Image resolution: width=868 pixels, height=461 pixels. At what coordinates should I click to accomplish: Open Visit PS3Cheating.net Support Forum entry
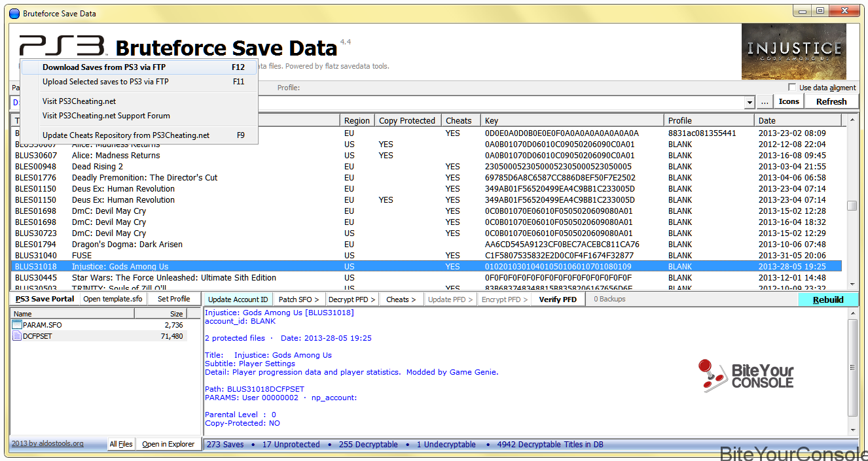tap(139, 116)
